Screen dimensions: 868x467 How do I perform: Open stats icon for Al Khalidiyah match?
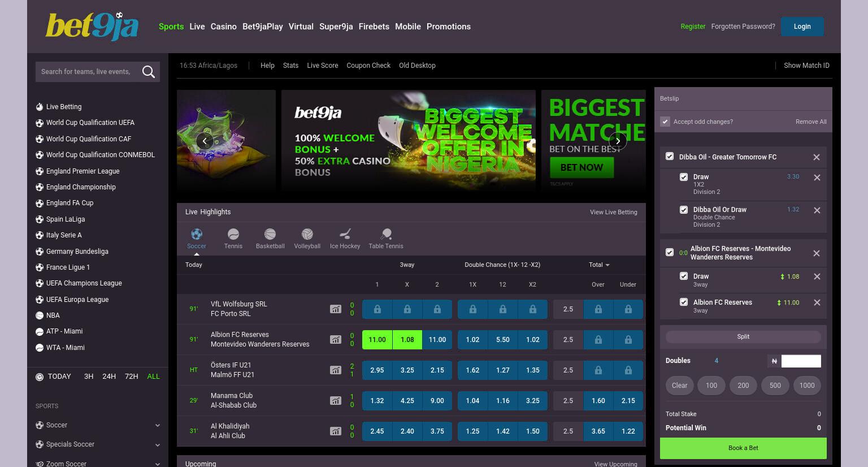point(336,431)
